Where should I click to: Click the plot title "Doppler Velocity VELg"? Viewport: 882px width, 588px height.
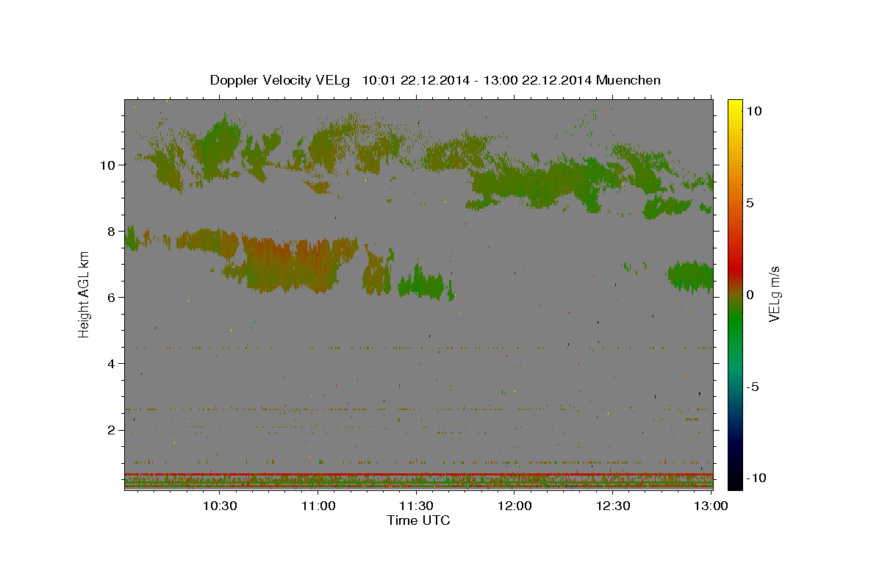click(x=279, y=80)
